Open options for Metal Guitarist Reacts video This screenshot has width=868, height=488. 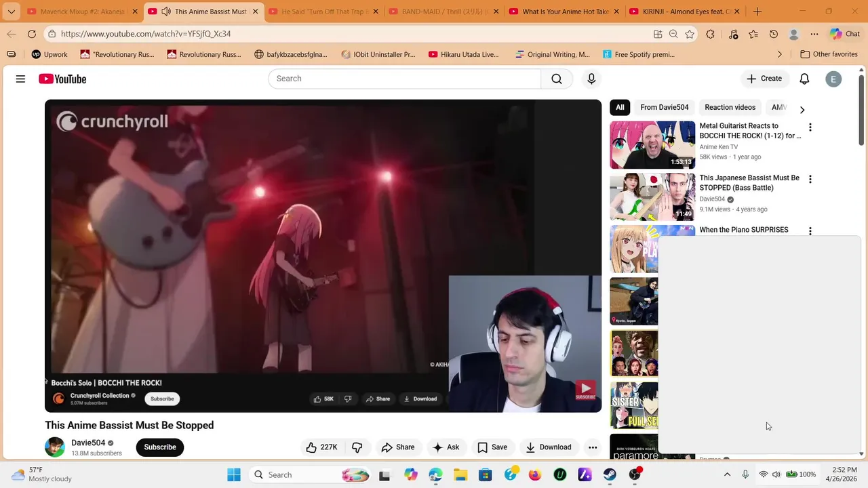(x=810, y=127)
